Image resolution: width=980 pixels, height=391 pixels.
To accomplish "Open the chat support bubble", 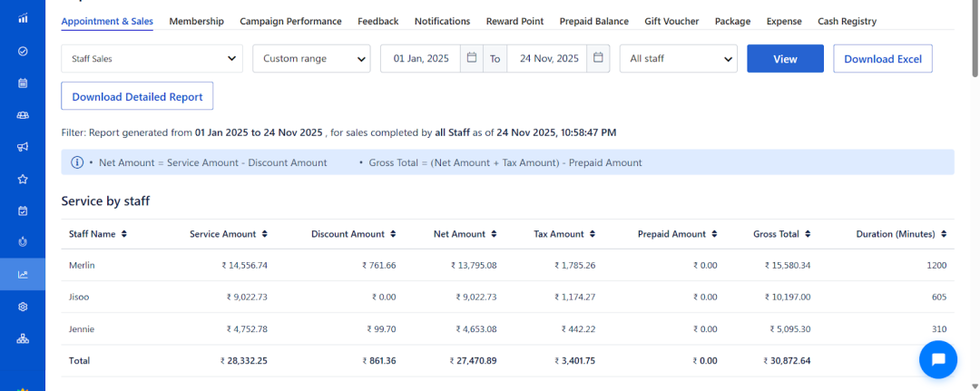I will 938,359.
